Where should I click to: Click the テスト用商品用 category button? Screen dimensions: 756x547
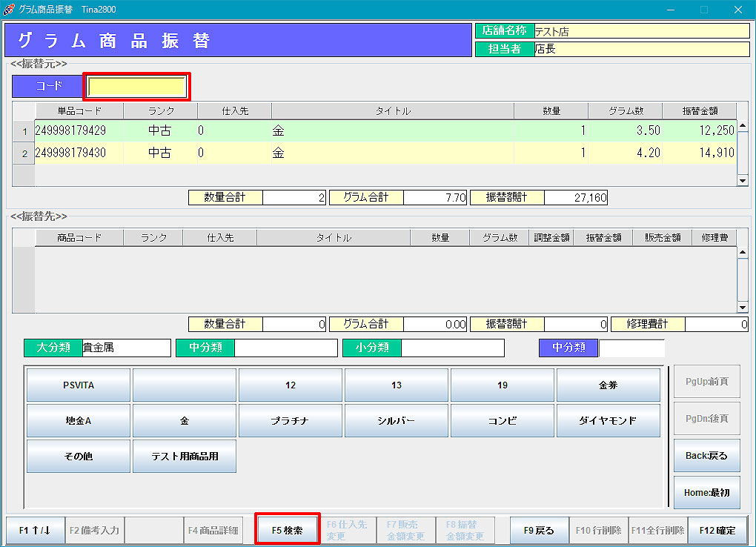tap(185, 456)
